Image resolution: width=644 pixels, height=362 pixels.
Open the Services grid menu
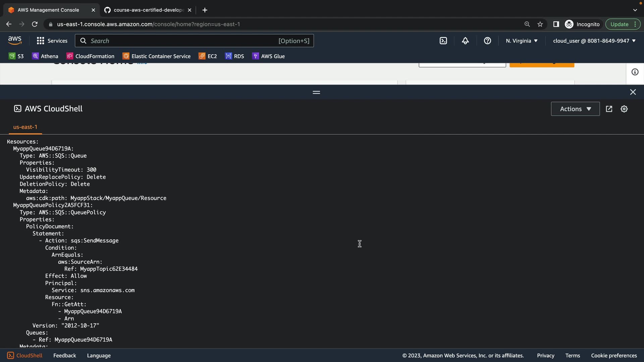(52, 41)
